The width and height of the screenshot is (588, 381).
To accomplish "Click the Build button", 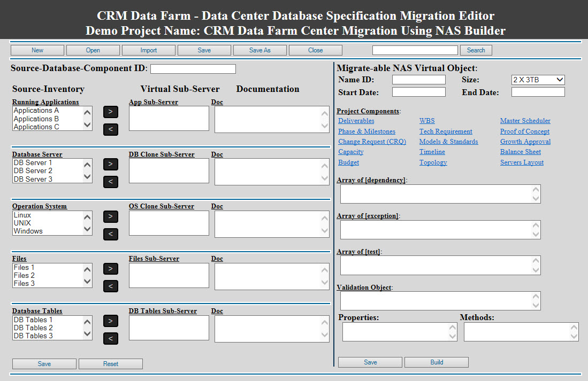I will (436, 362).
